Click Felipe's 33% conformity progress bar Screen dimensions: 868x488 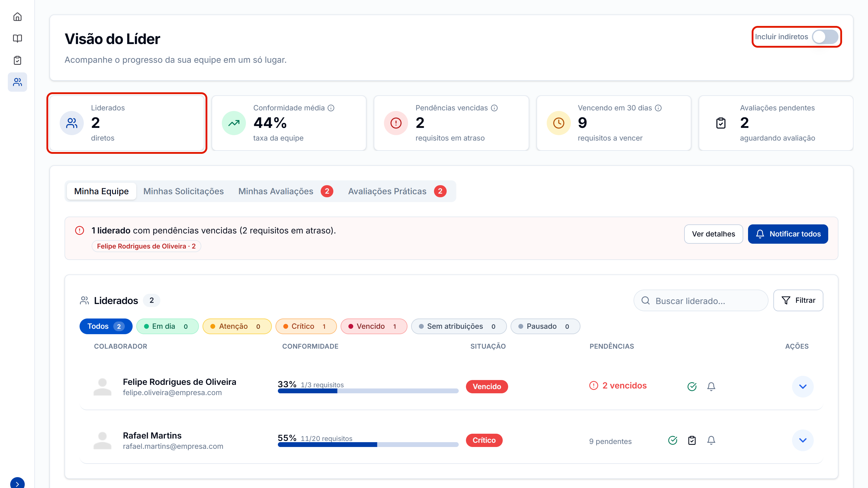[368, 391]
